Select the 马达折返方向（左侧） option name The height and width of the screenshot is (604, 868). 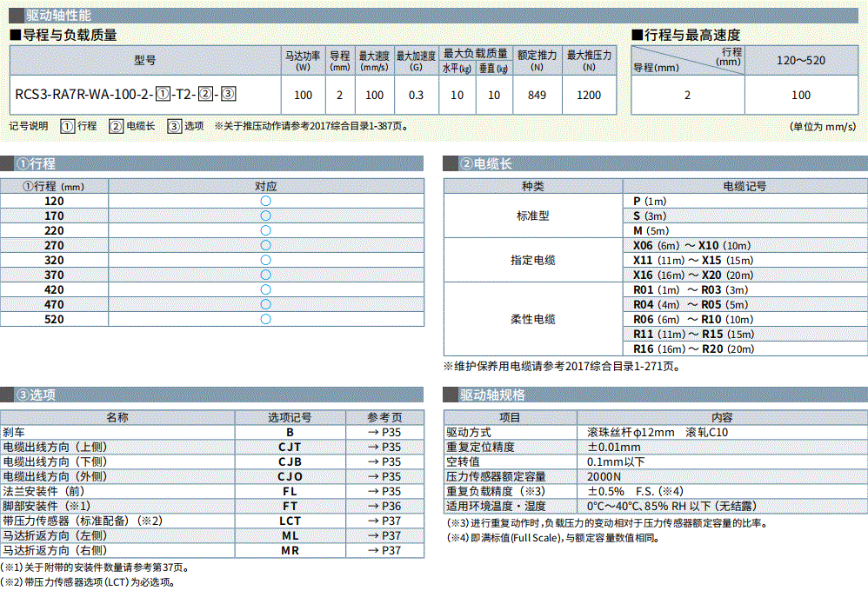[x=56, y=535]
